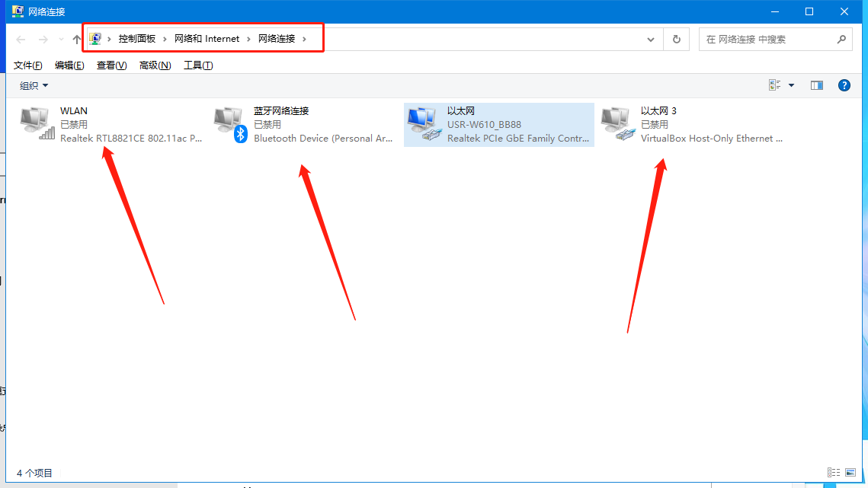Select the 以太网 adapter icon
868x488 pixels.
tap(424, 124)
